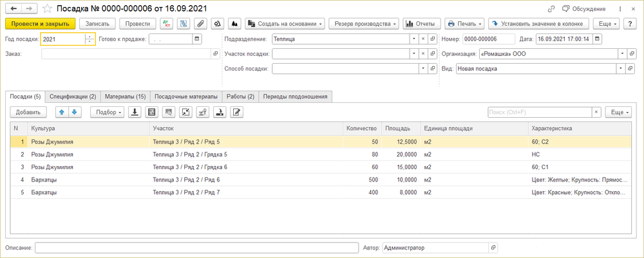Click the Провести и закрыть button
The width and height of the screenshot is (644, 258).
(x=40, y=24)
